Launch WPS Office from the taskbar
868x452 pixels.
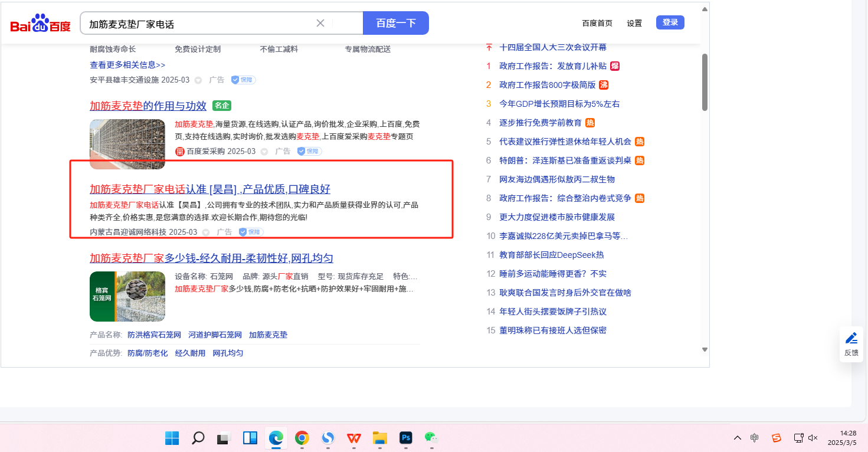coord(354,438)
